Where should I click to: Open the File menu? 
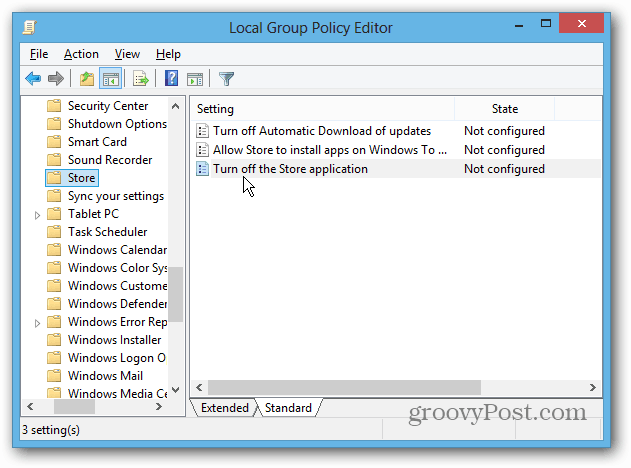39,54
